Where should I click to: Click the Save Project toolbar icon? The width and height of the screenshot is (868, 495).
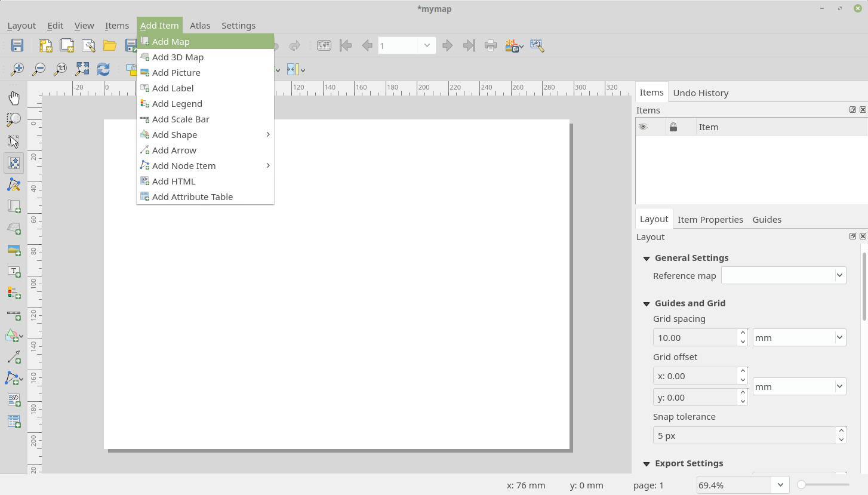coord(17,45)
